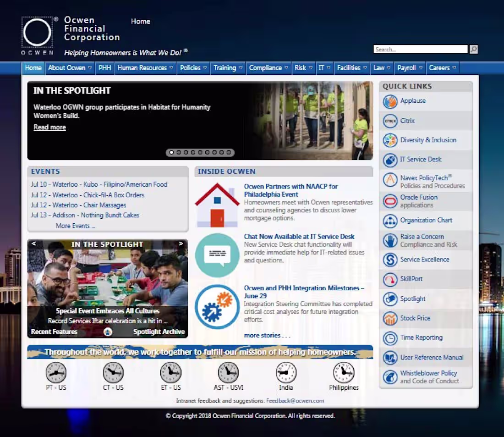Open the Compliance dropdown menu

266,67
